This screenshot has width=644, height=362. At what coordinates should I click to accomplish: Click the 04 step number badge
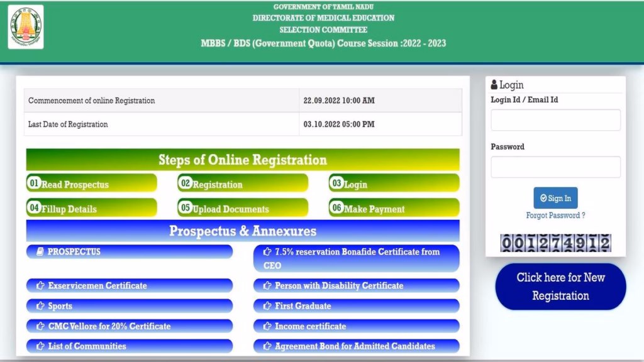[x=34, y=207]
